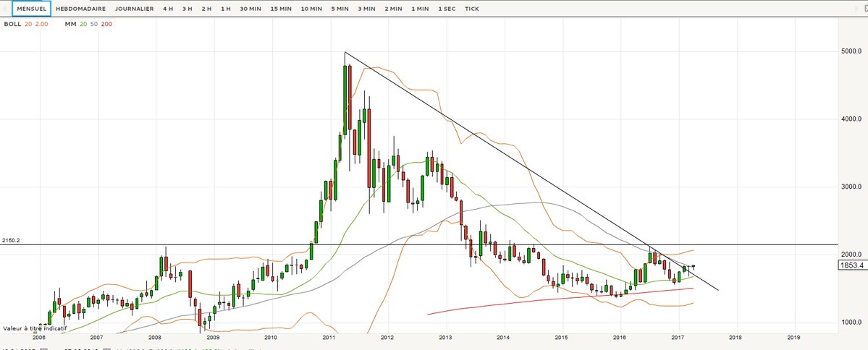Viewport: 868px width, 350px height.
Task: Click the green MM 20 period value
Action: [83, 25]
